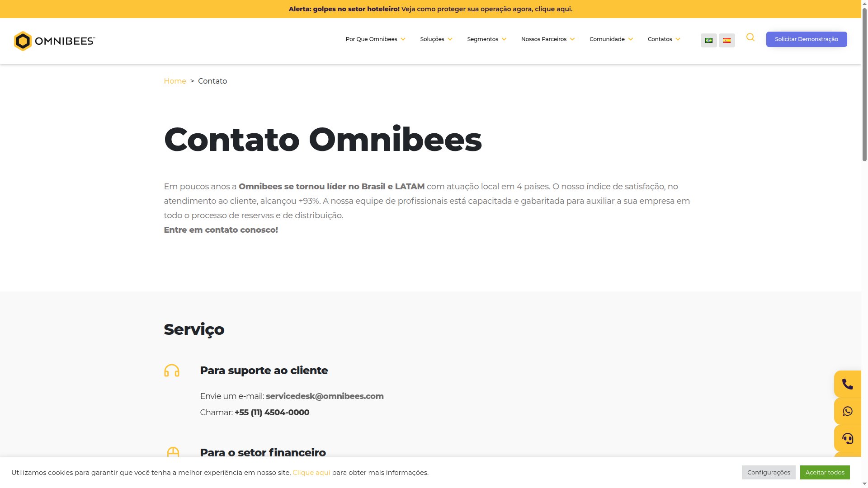Open the Nossos Parceiros dropdown

point(544,39)
